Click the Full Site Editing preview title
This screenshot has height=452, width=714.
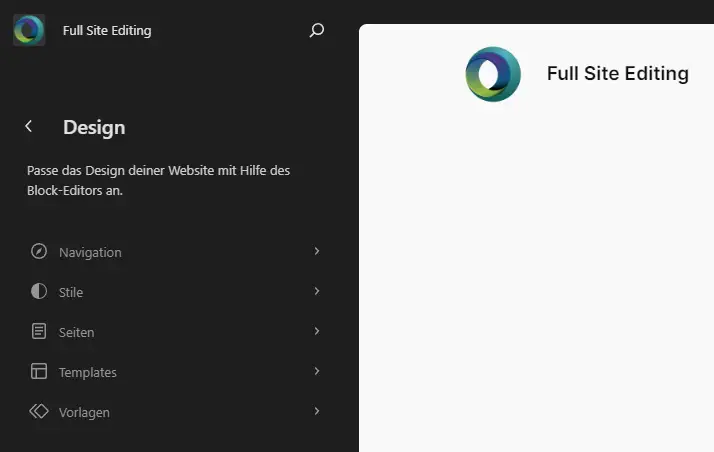point(617,73)
